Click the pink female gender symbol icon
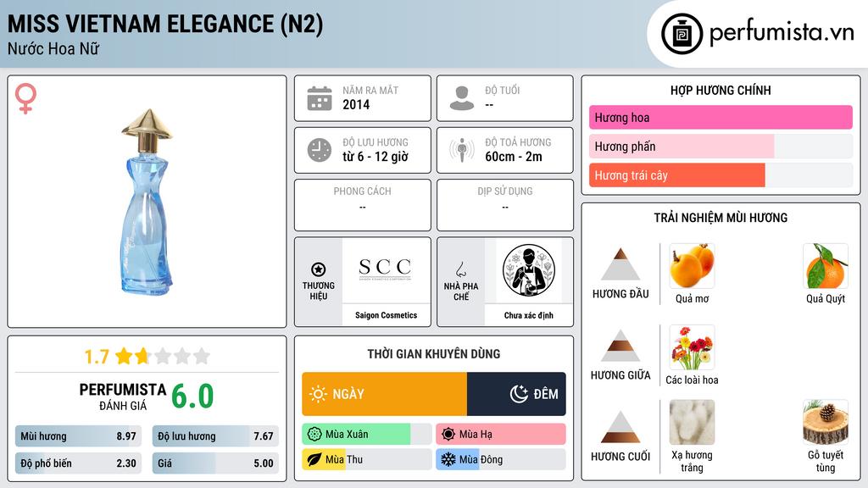The width and height of the screenshot is (868, 488). (x=25, y=98)
